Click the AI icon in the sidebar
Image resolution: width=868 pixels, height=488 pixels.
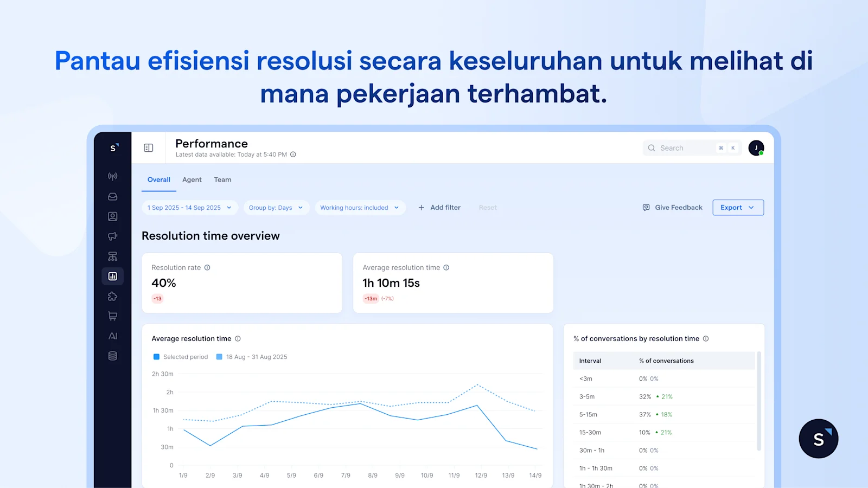click(x=112, y=336)
